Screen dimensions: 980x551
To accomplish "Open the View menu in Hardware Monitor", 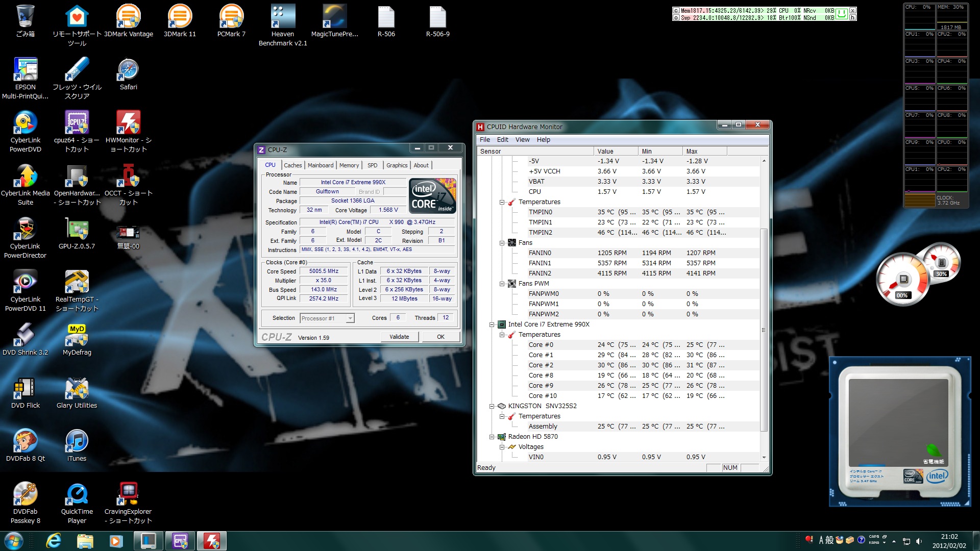I will click(x=522, y=140).
